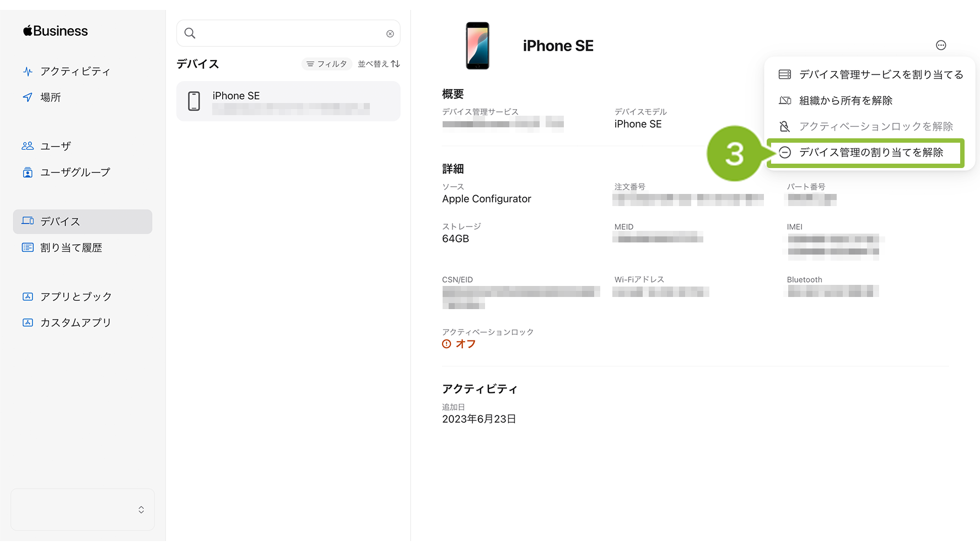Open the アクティビティ sidebar section
Screen dimensions: 980x551
[x=66, y=72]
